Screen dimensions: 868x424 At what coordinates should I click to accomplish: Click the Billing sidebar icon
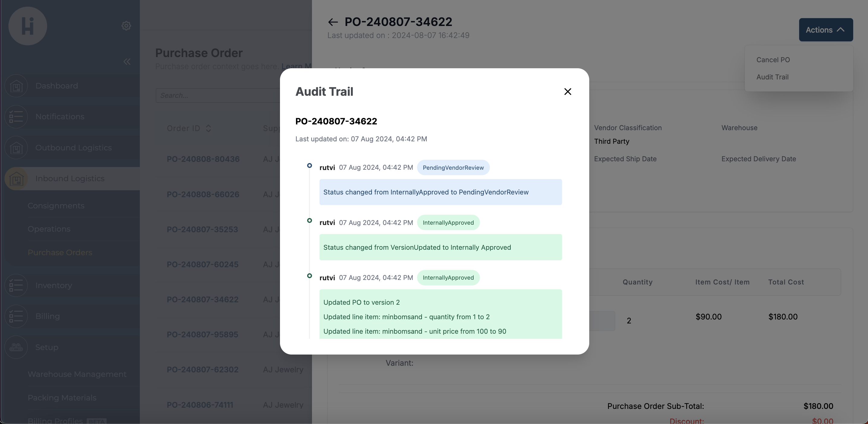[x=16, y=316]
